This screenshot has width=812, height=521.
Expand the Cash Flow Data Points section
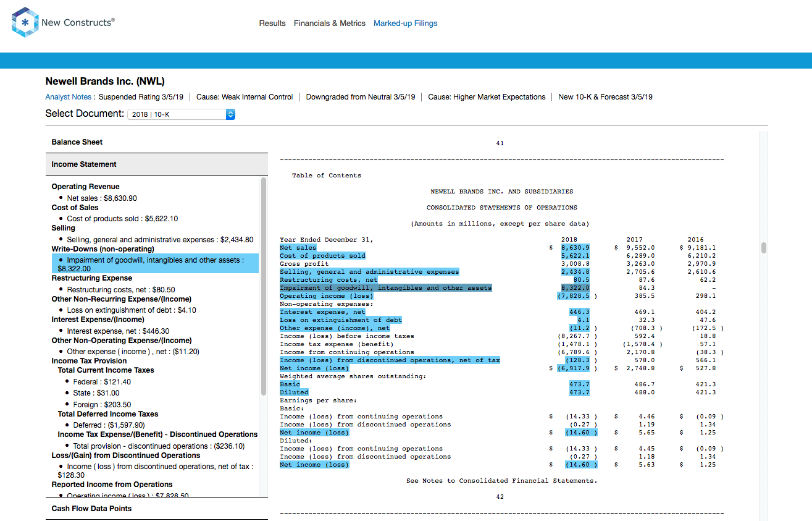point(157,509)
